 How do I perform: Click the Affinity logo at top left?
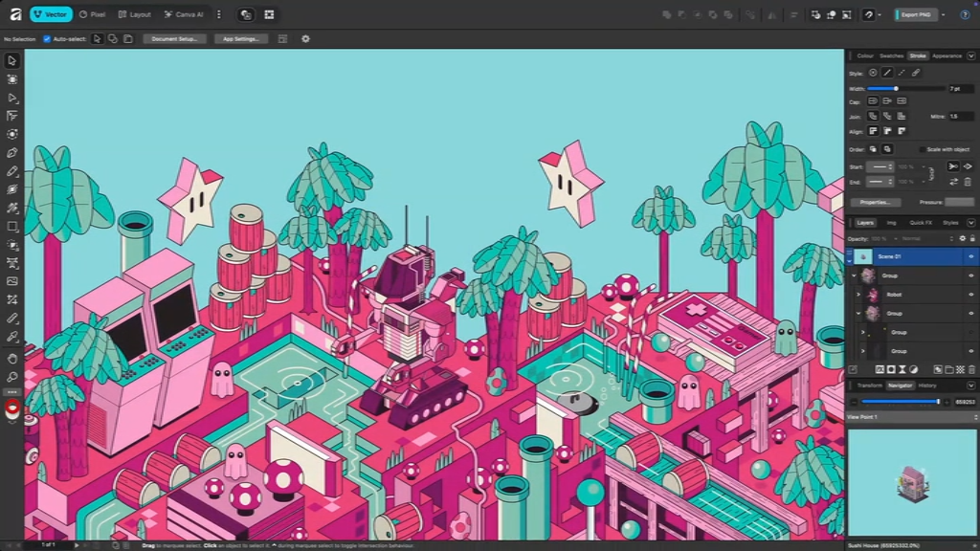pos(15,14)
